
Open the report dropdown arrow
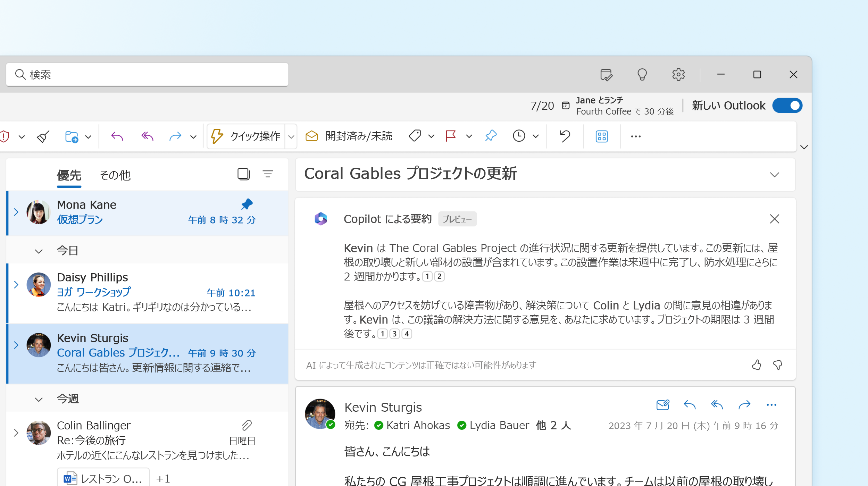click(22, 137)
